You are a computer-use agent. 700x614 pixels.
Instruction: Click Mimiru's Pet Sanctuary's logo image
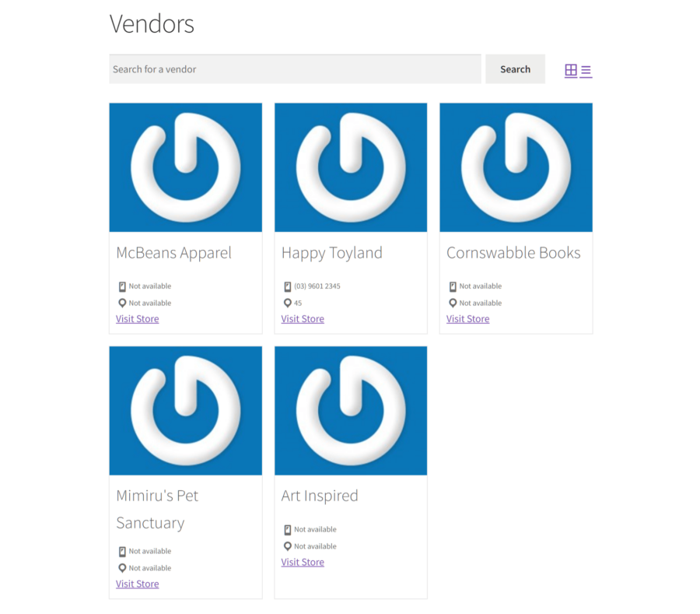pyautogui.click(x=185, y=410)
